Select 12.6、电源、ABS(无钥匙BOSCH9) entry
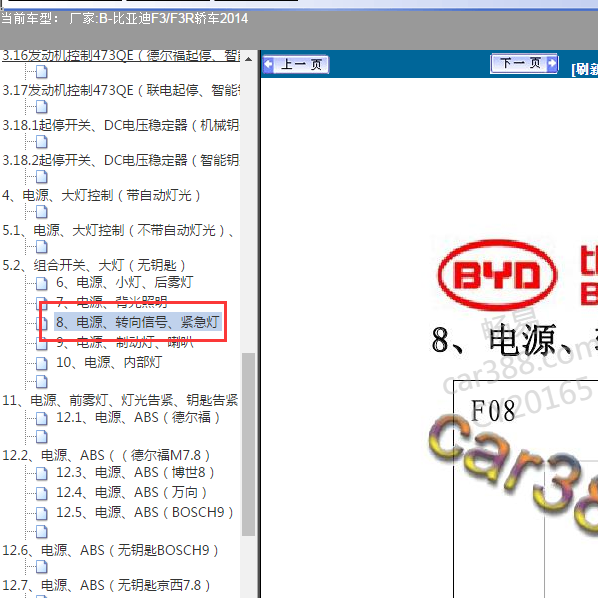The width and height of the screenshot is (598, 598). pos(110,550)
